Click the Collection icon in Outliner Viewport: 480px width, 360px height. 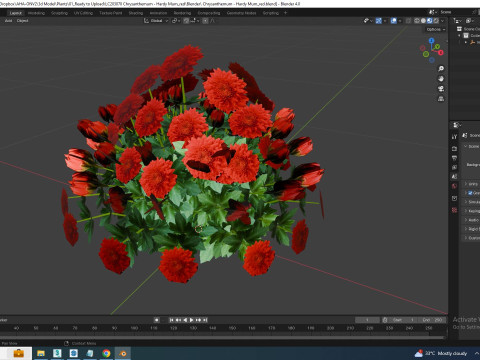click(466, 35)
